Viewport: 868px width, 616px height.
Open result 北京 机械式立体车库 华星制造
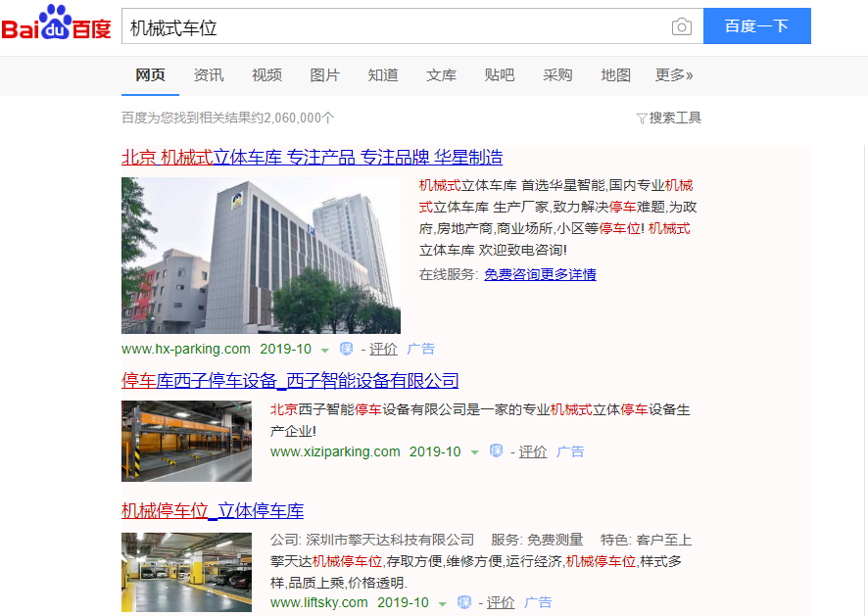click(x=313, y=157)
